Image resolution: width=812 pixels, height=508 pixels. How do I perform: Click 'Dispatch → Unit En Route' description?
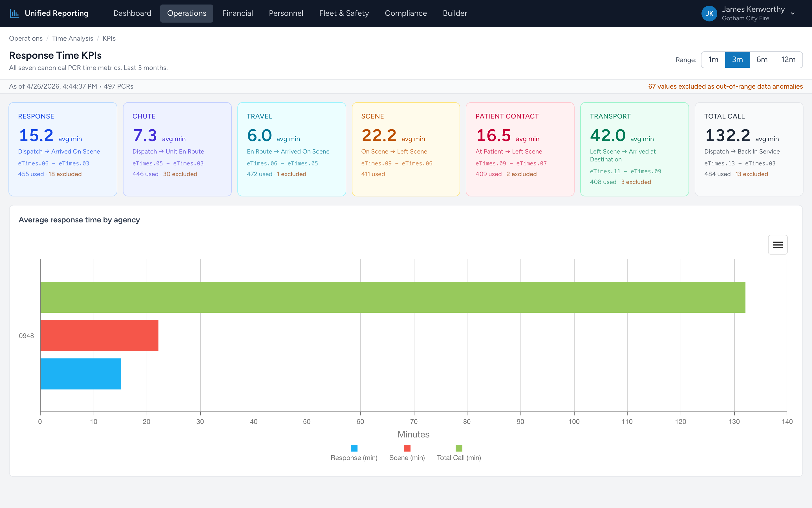point(168,152)
